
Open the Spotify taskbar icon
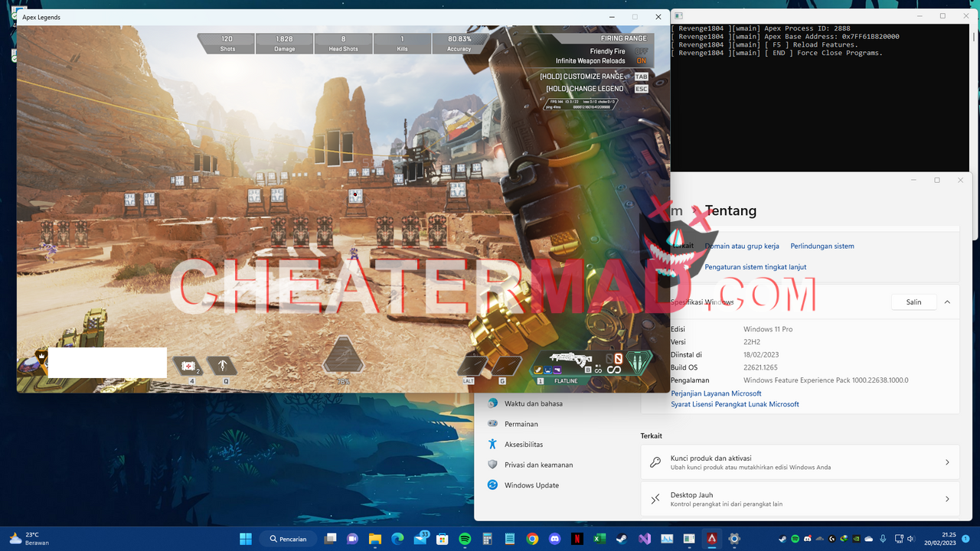[465, 539]
